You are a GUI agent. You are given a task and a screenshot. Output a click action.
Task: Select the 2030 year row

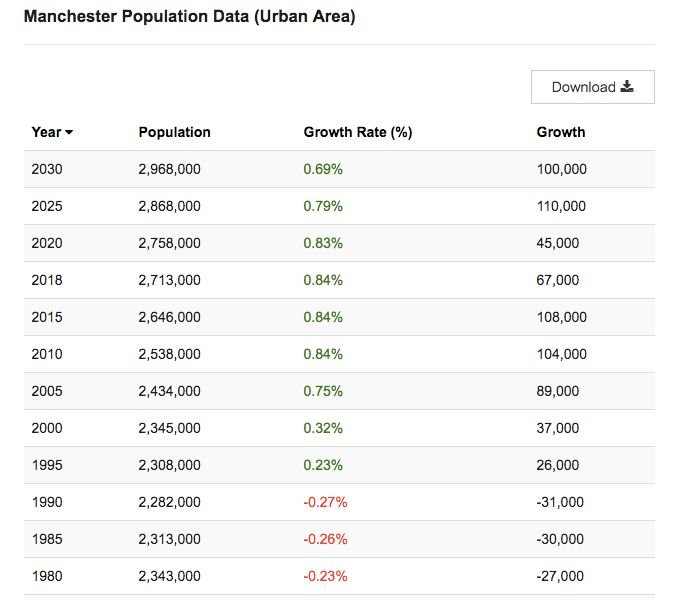[46, 169]
